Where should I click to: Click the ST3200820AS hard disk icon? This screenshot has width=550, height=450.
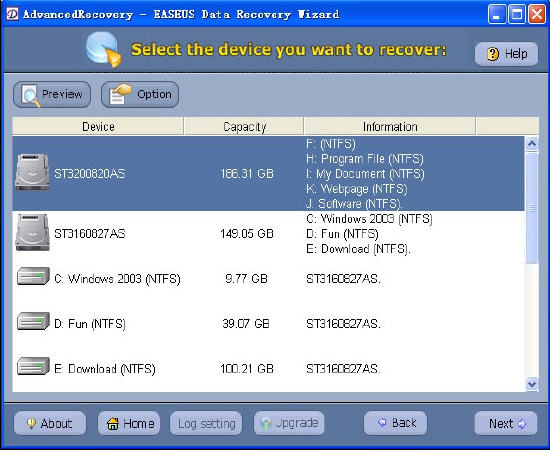point(32,172)
